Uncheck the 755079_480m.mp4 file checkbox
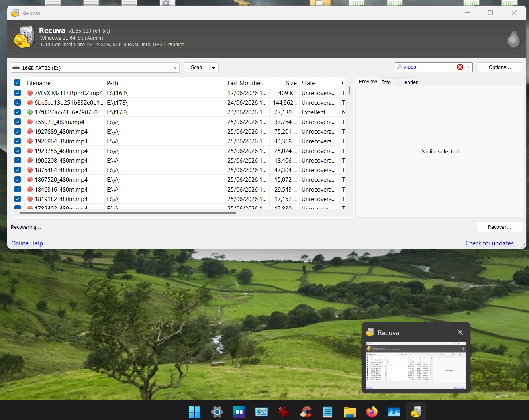Viewport: 529px width, 420px height. pyautogui.click(x=17, y=122)
